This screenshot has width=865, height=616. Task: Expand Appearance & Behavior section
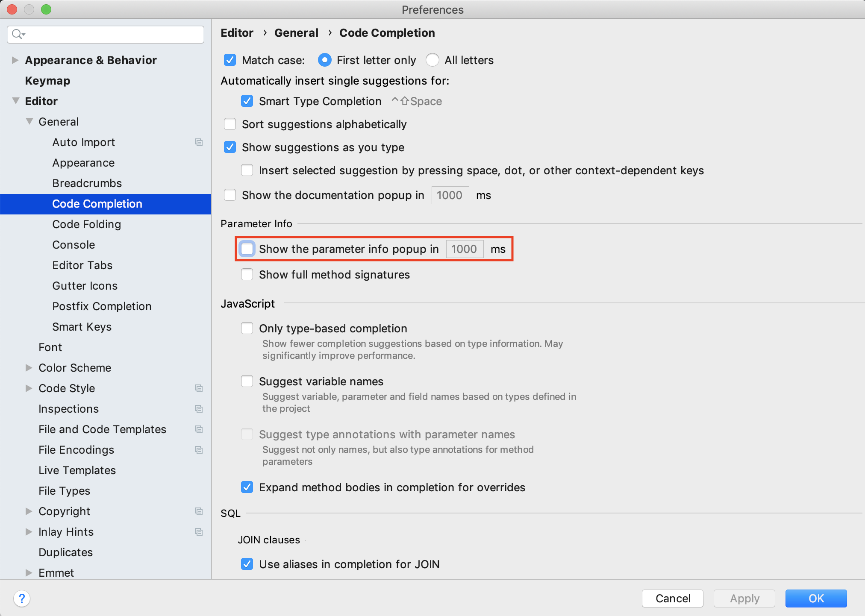coord(15,60)
